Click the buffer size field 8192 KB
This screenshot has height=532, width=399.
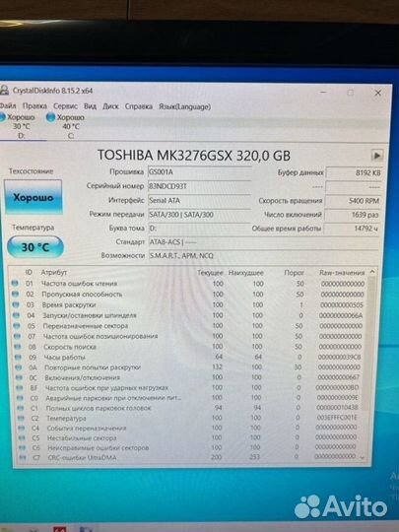tap(354, 172)
